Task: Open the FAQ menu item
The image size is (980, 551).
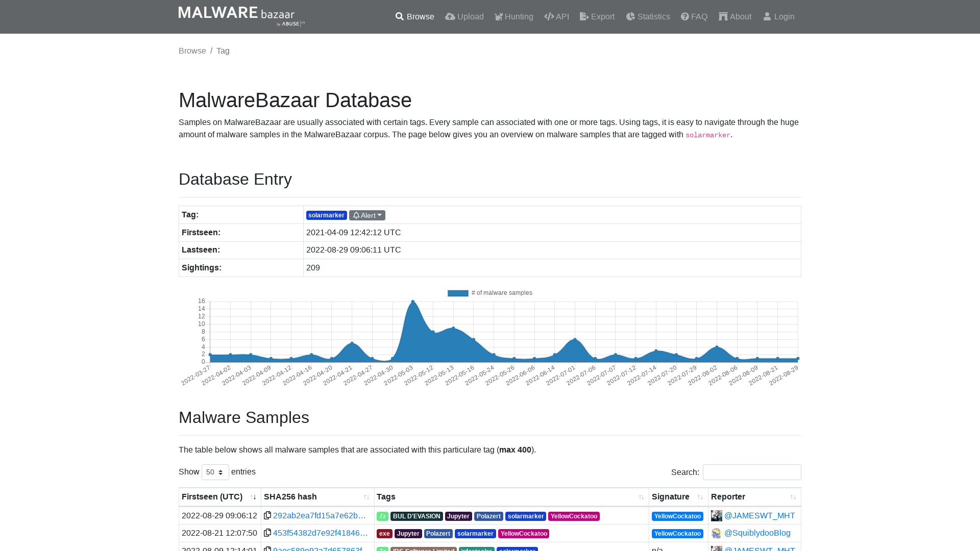Action: [694, 17]
